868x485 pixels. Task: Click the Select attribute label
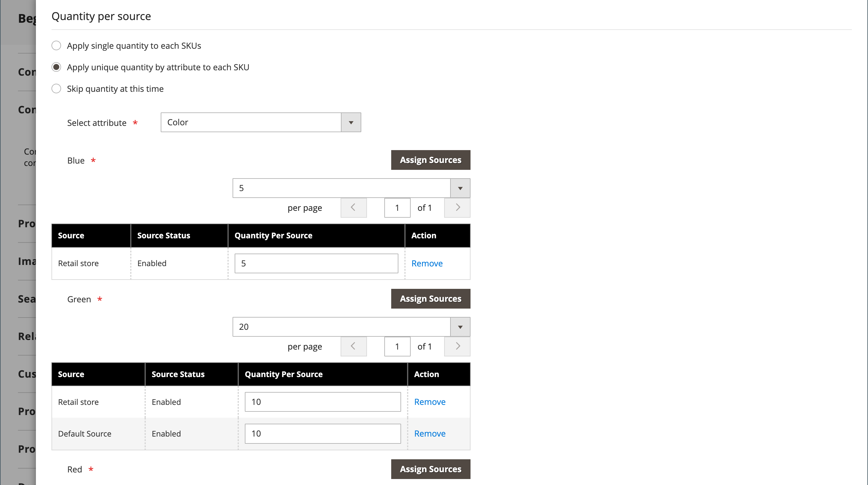[97, 123]
